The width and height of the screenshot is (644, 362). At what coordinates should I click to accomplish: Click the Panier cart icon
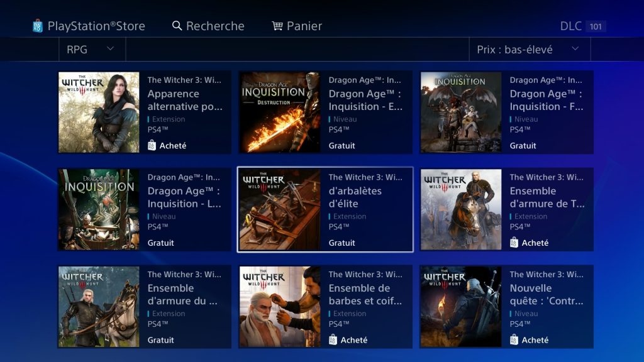(277, 26)
